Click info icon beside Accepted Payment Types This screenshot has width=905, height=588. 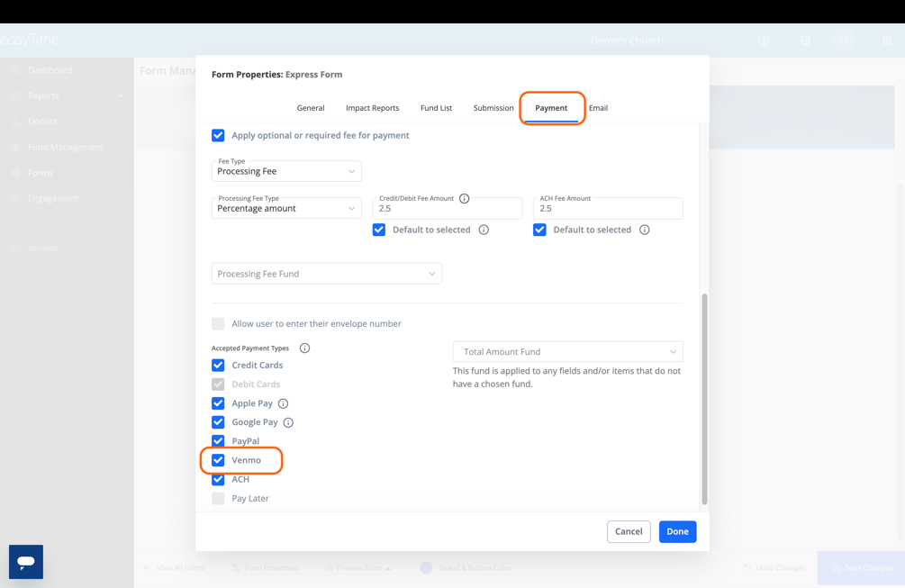pos(304,348)
